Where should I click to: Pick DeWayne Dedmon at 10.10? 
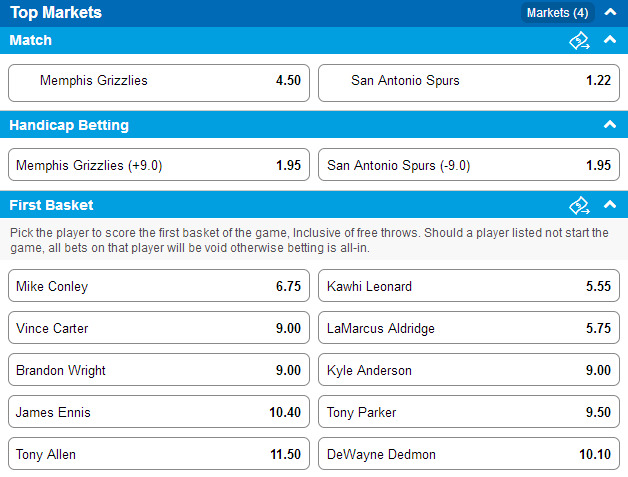pyautogui.click(x=469, y=454)
